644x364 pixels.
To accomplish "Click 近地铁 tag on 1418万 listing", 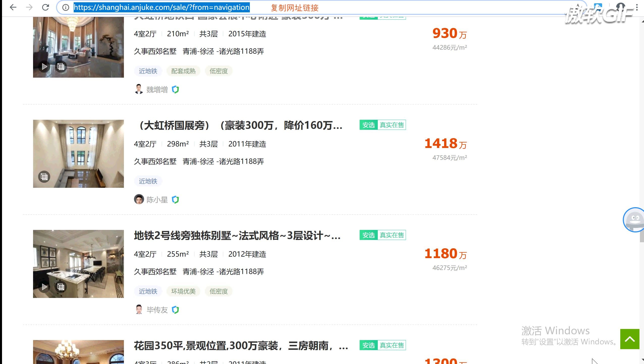I will click(x=148, y=181).
